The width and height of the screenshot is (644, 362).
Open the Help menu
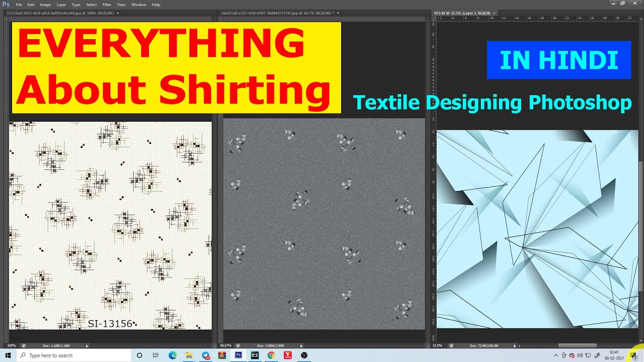pyautogui.click(x=156, y=5)
